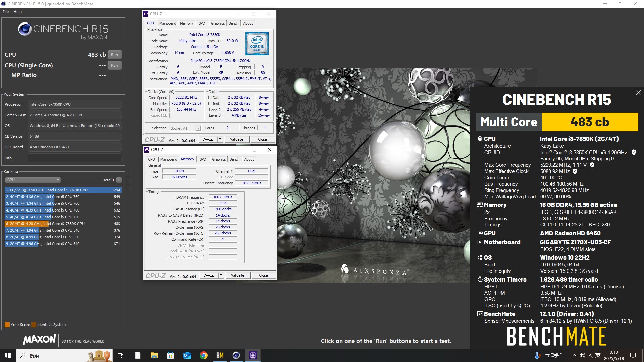This screenshot has height=362, width=644.
Task: Click the CPUID verified shield icon
Action: pos(634,152)
